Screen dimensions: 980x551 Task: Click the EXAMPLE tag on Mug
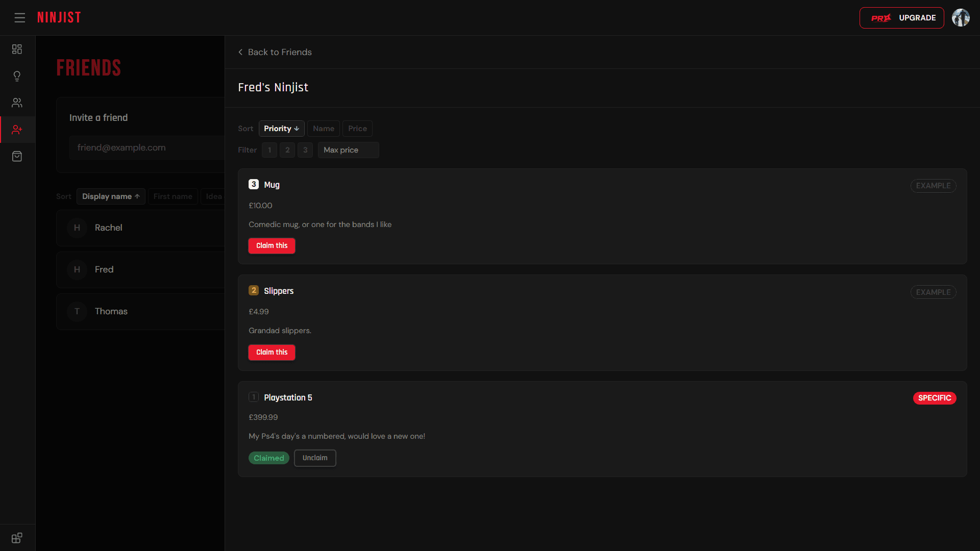tap(933, 186)
